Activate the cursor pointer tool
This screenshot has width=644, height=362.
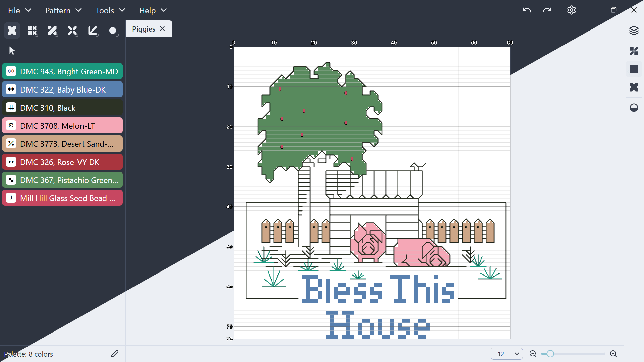[x=12, y=51]
